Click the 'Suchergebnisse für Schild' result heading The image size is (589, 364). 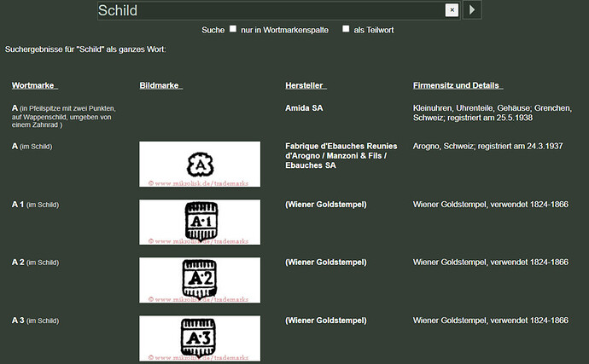coord(85,49)
